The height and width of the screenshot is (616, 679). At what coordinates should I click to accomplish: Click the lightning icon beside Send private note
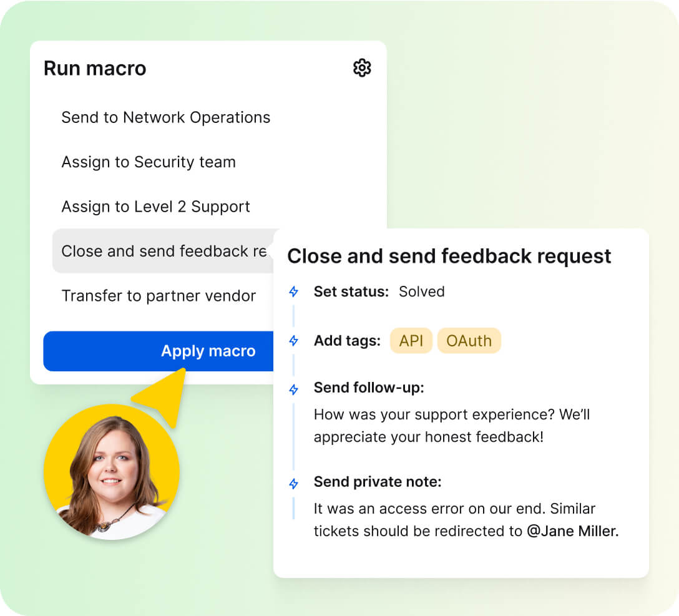293,483
